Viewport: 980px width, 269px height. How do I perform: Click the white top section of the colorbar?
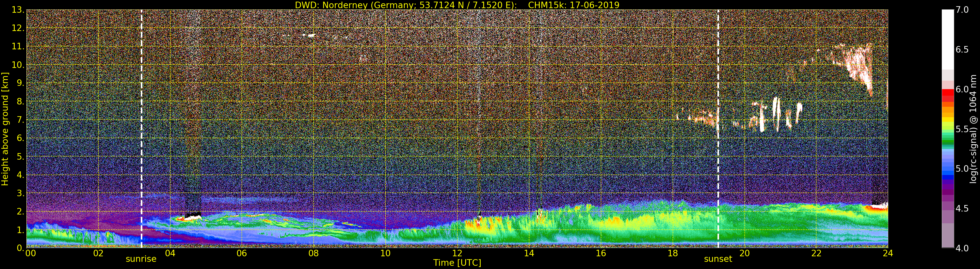coord(948,39)
